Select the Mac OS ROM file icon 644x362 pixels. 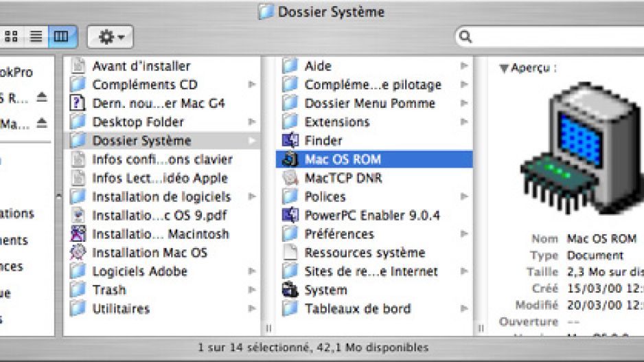[x=290, y=159]
